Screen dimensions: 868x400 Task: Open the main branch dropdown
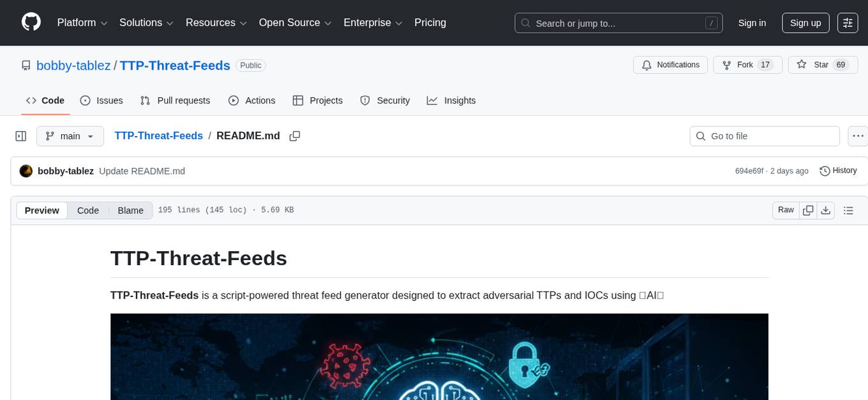[70, 135]
